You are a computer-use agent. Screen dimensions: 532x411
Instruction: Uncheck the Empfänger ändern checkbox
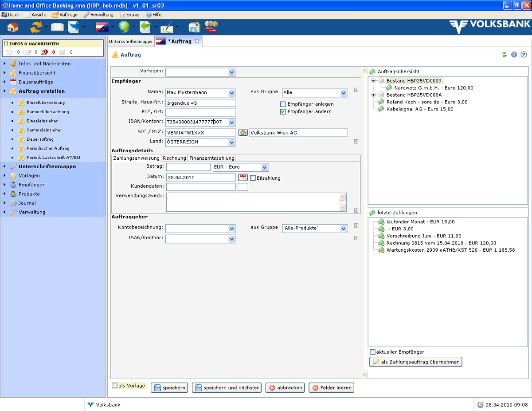pyautogui.click(x=283, y=112)
